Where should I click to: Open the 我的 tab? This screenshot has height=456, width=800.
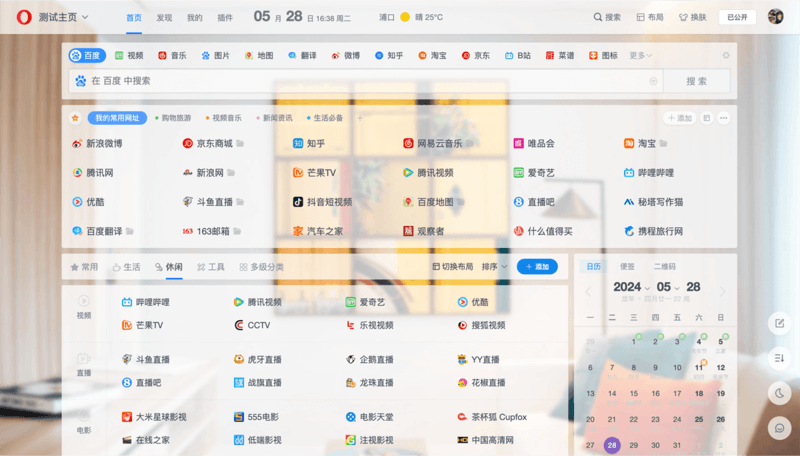point(194,17)
